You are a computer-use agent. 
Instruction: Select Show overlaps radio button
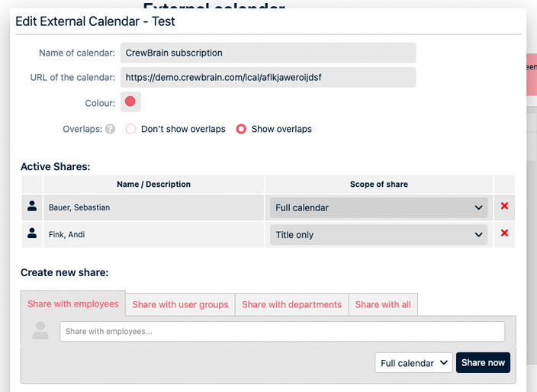tap(241, 129)
